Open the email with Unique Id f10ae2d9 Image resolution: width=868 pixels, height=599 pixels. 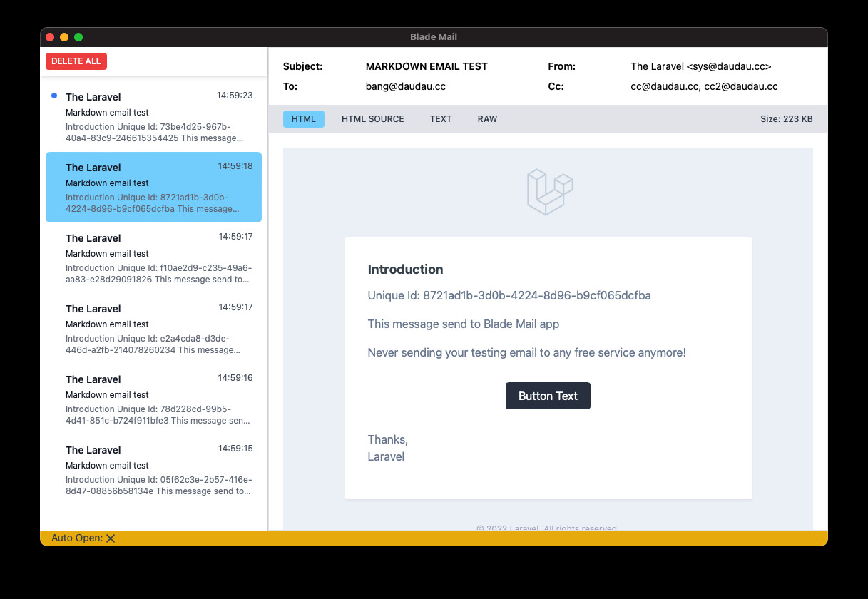tap(154, 257)
